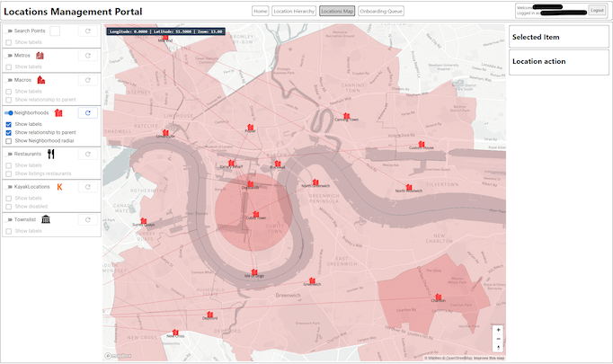Refresh the Macros layer
This screenshot has height=364, width=613.
coord(87,80)
